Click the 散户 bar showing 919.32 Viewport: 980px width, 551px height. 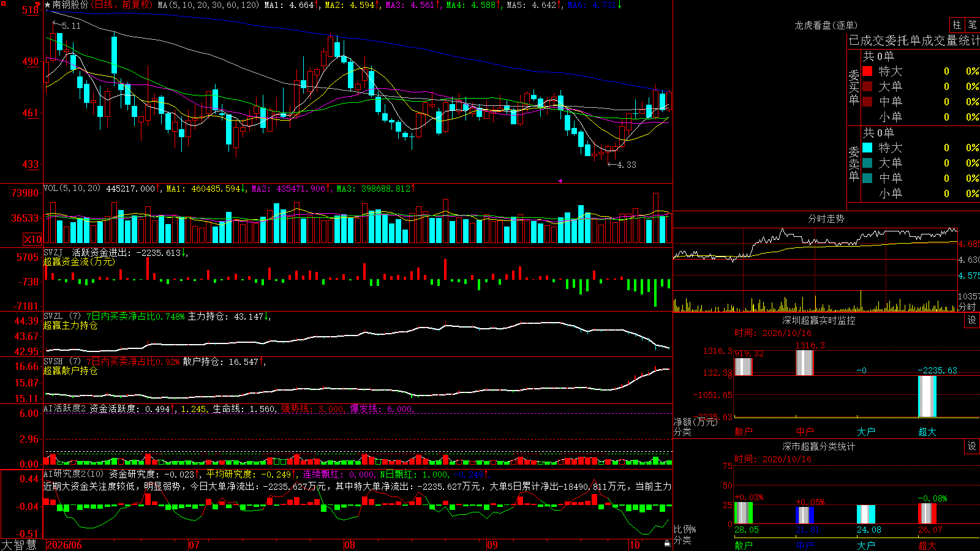744,367
